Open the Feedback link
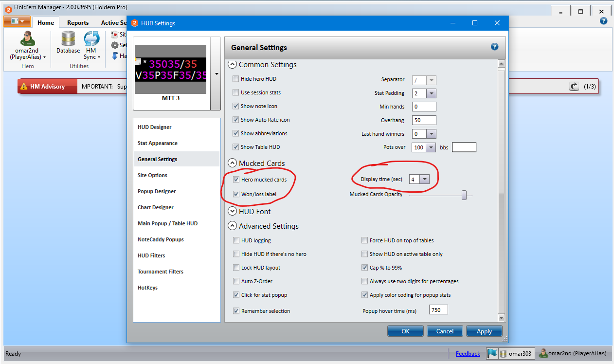 [x=468, y=354]
